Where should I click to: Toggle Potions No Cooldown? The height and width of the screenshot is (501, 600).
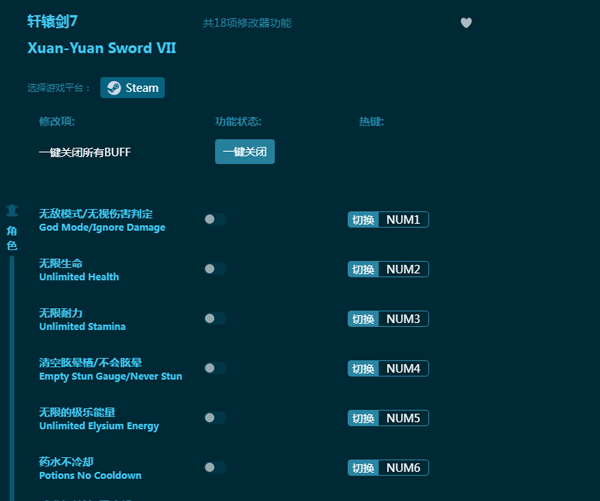click(214, 467)
